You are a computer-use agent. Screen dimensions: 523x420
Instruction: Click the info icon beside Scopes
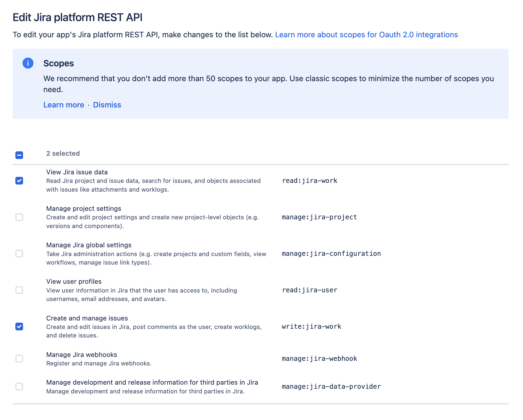click(28, 63)
